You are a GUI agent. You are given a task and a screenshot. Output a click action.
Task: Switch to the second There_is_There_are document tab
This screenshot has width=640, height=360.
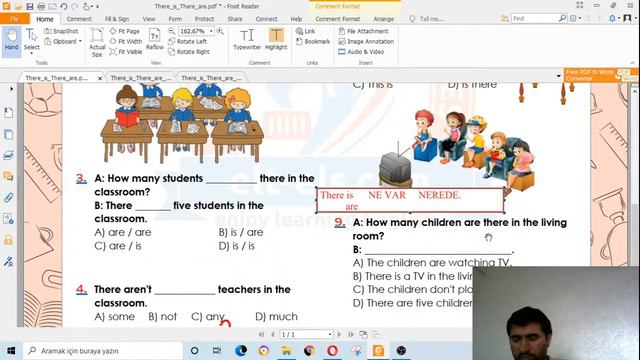coord(141,78)
